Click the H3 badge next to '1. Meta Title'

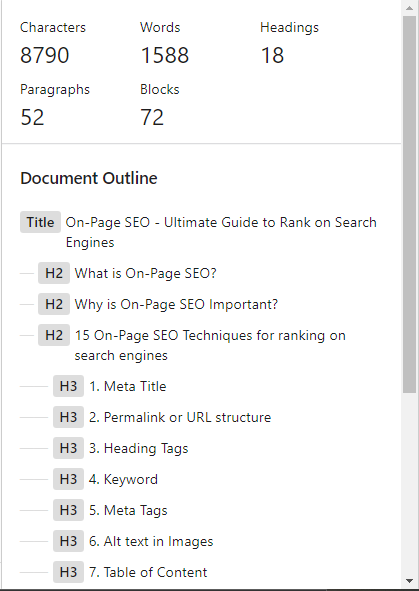68,386
